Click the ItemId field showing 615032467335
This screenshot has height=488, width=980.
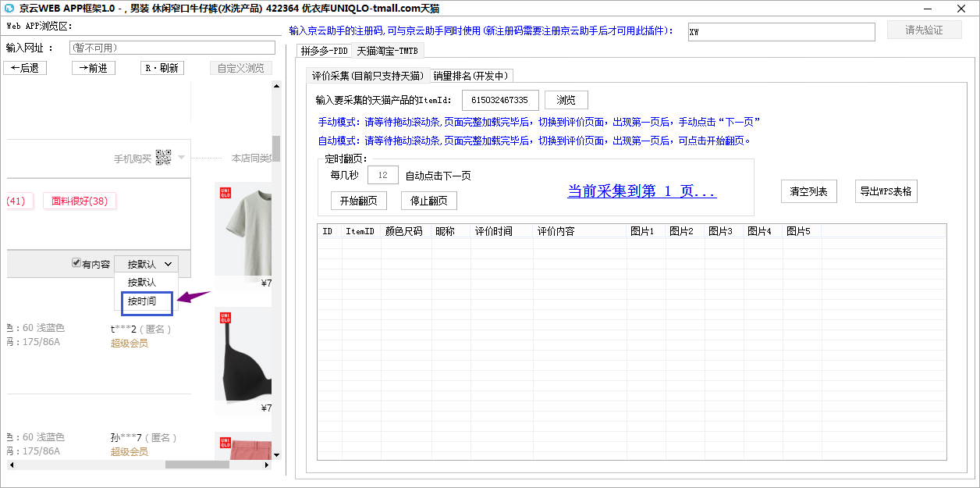500,100
